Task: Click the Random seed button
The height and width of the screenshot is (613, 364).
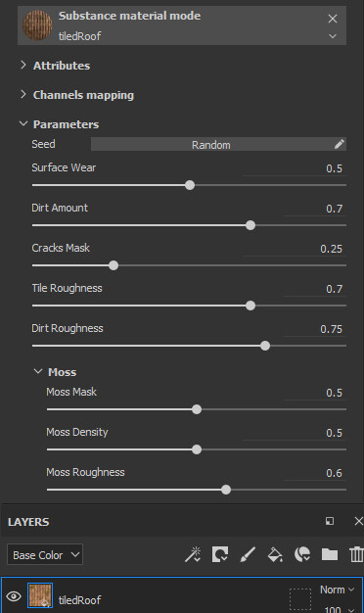Action: [211, 144]
